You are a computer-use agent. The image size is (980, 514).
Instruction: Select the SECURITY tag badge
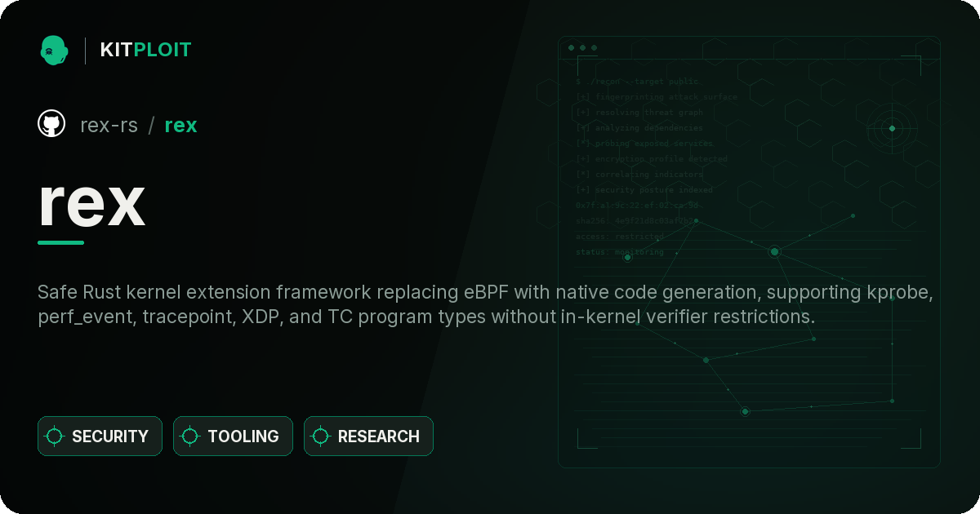[x=100, y=436]
